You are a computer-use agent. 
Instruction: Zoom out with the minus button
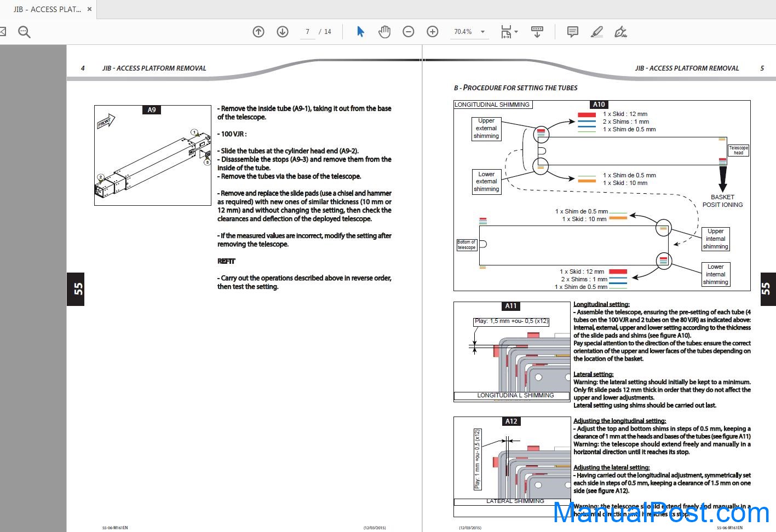pyautogui.click(x=409, y=32)
